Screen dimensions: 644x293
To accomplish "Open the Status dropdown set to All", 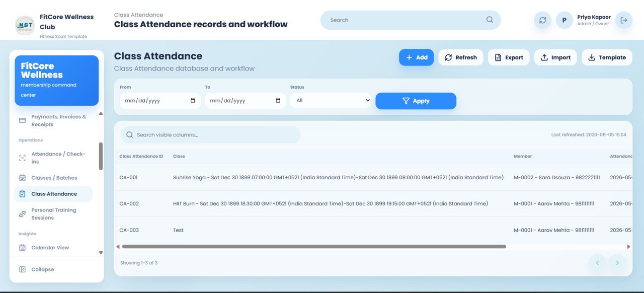I will [331, 100].
